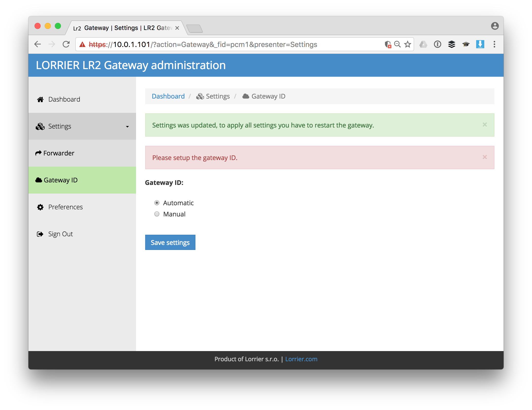Click the red insecure-connection warning triangle
Screen dimensions: 532x410
point(82,44)
